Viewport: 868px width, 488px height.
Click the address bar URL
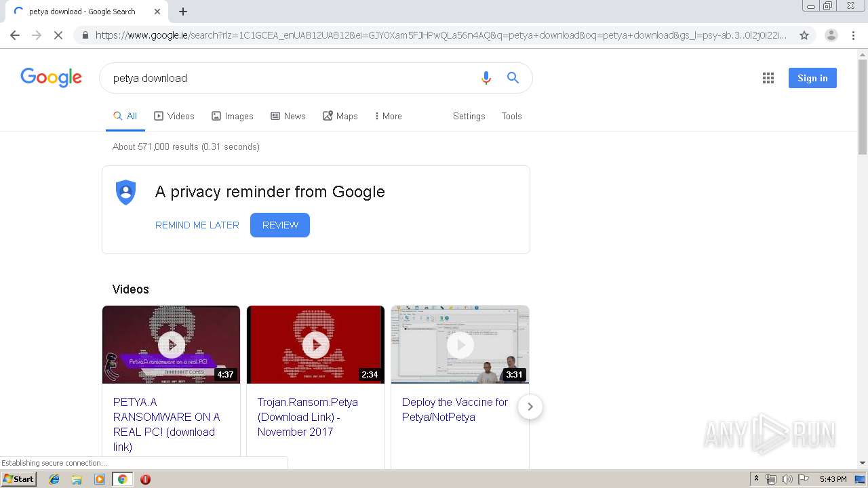coord(441,35)
